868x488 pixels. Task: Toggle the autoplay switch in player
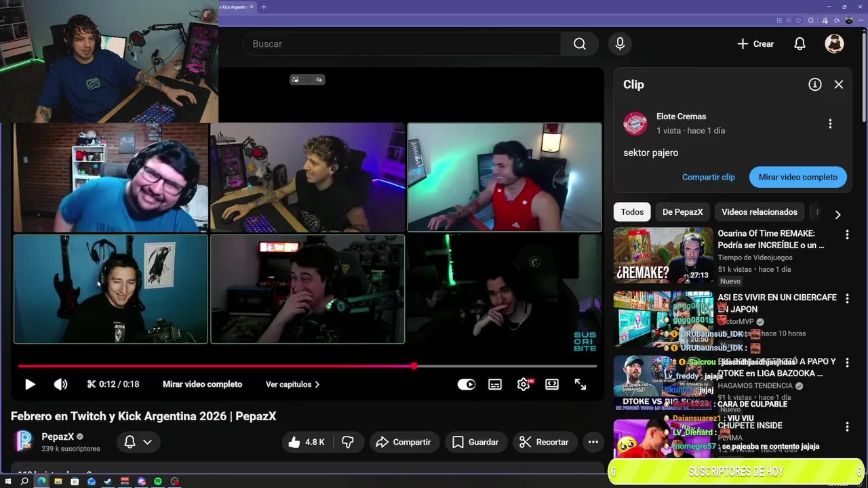point(467,384)
